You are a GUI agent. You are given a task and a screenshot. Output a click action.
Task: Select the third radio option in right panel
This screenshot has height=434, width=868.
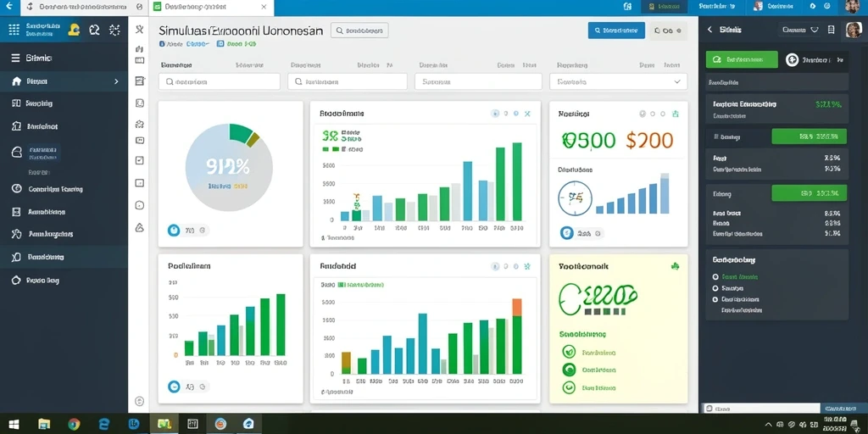pyautogui.click(x=715, y=299)
